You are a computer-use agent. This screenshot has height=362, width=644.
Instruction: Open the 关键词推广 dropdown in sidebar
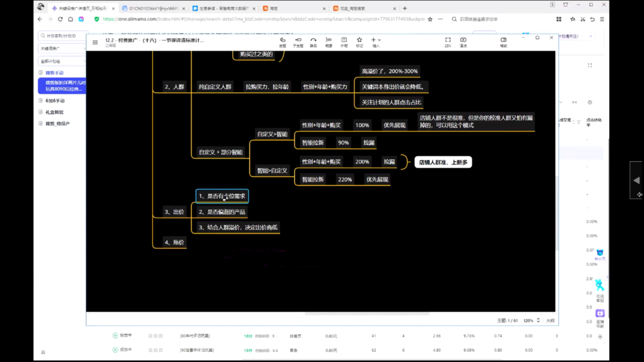62,48
